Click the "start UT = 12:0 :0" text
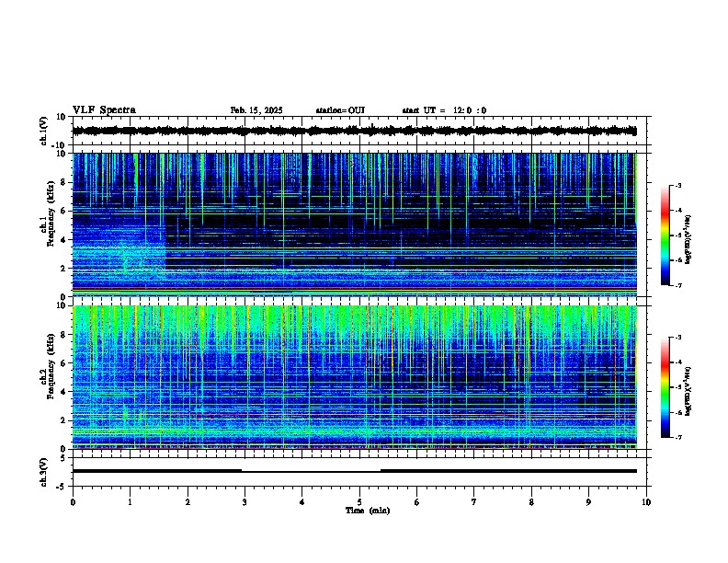This screenshot has height=563, width=728. 444,110
